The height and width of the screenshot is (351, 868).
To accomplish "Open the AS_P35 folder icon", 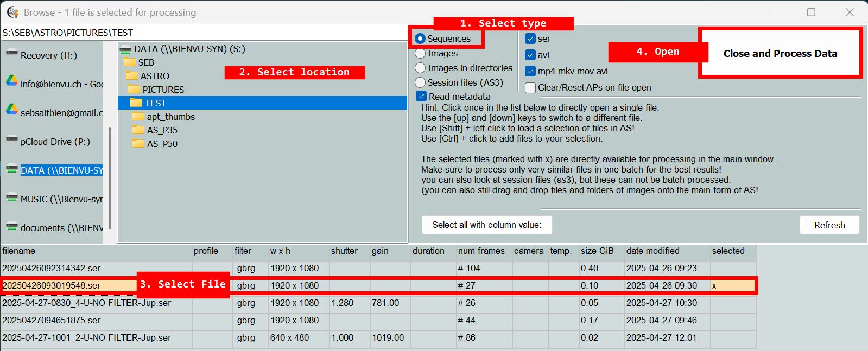I will pyautogui.click(x=138, y=130).
